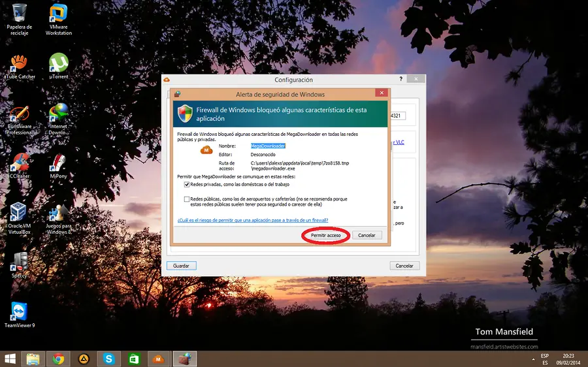Uncheck Redes privadas checkbox
The image size is (588, 367).
(x=186, y=184)
